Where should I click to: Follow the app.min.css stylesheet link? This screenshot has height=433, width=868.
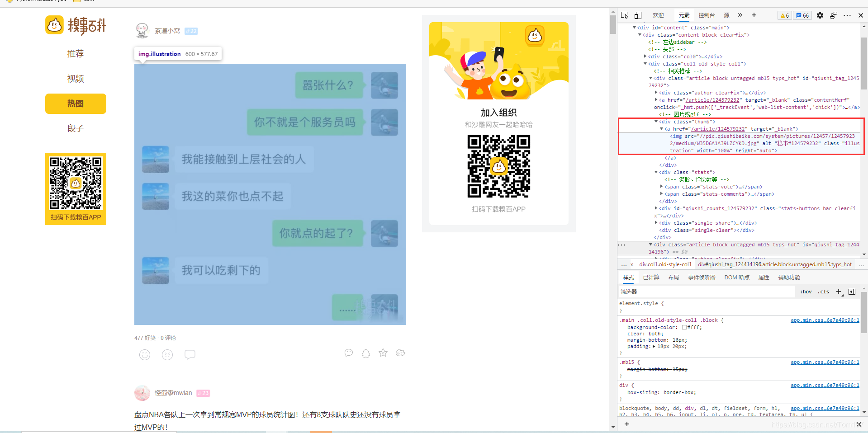[x=825, y=320]
